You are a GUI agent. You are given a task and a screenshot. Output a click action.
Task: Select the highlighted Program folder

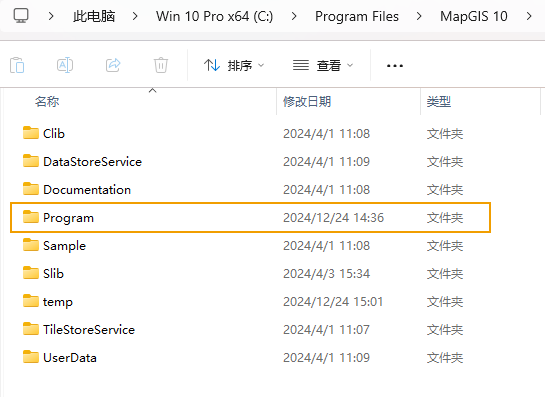[x=250, y=218]
